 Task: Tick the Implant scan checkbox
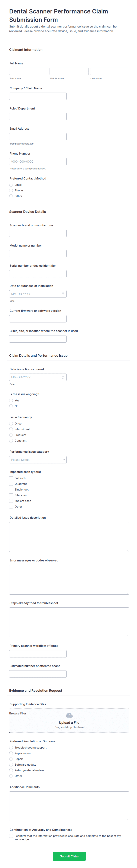click(x=11, y=501)
